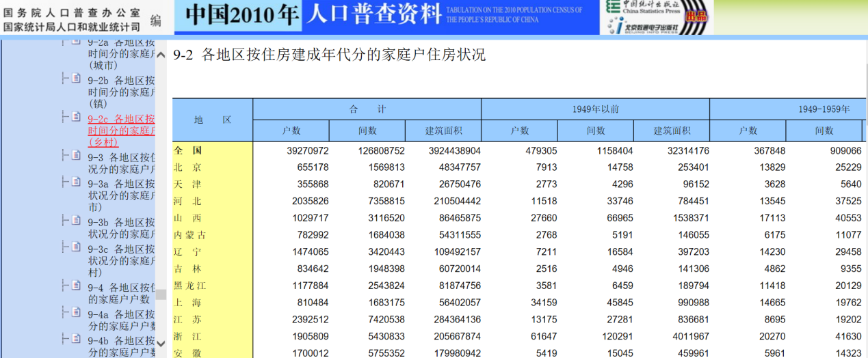Viewport: 868px width, 358px height.
Task: Select the document icon beside 9-4a
Action: (76, 312)
